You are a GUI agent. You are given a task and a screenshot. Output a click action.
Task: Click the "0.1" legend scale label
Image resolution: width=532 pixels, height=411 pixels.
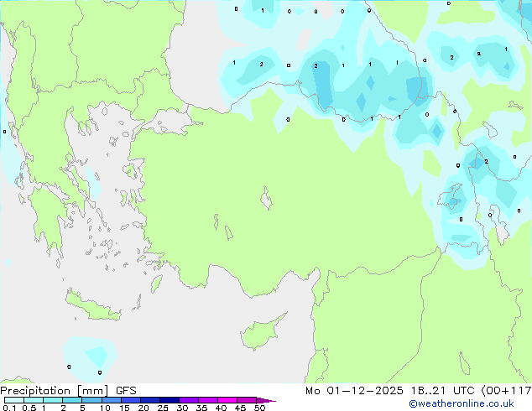point(9,408)
